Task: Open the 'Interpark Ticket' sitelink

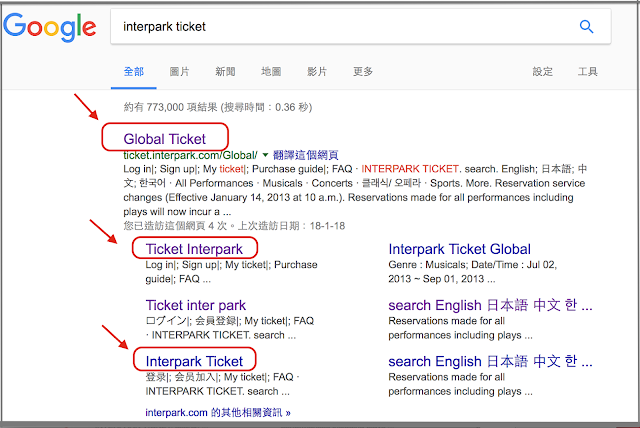Action: point(194,361)
